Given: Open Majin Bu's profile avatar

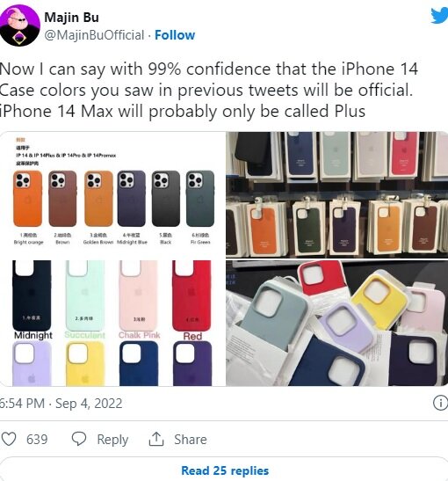Looking at the screenshot, I should tap(19, 26).
